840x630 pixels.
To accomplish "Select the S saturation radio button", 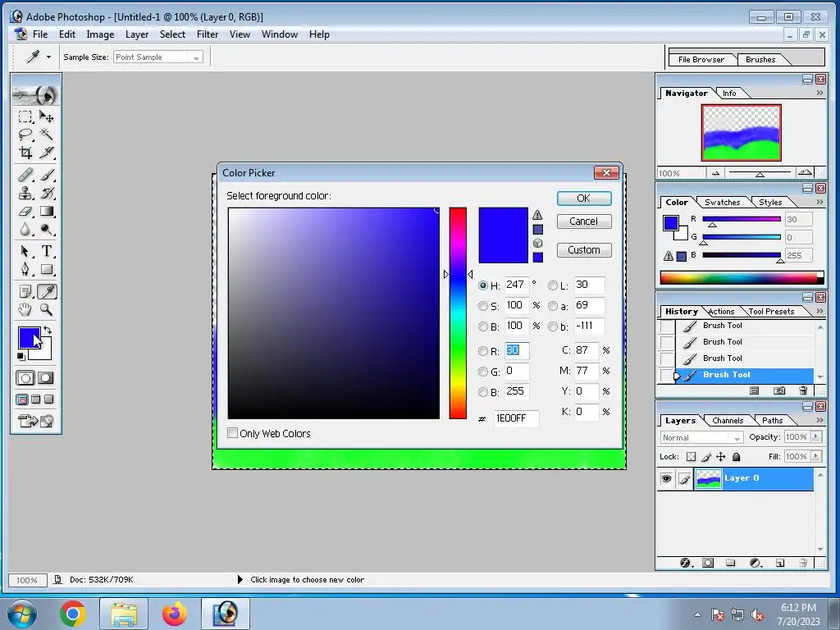I will (x=482, y=306).
